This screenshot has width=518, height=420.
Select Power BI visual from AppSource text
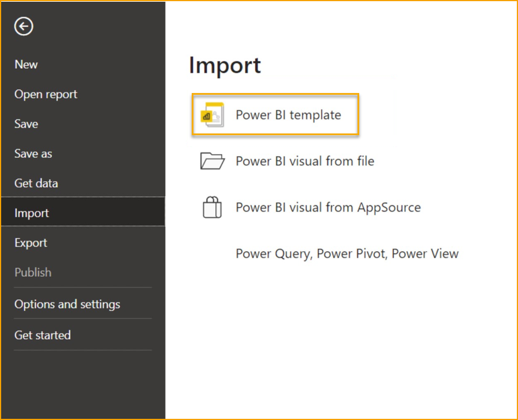coord(328,207)
